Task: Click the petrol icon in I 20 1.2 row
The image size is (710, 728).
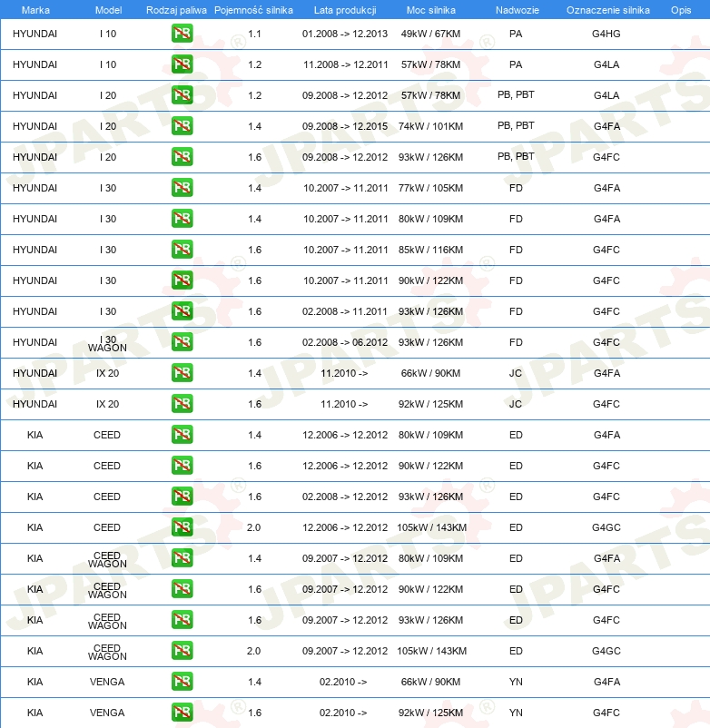Action: click(x=182, y=95)
